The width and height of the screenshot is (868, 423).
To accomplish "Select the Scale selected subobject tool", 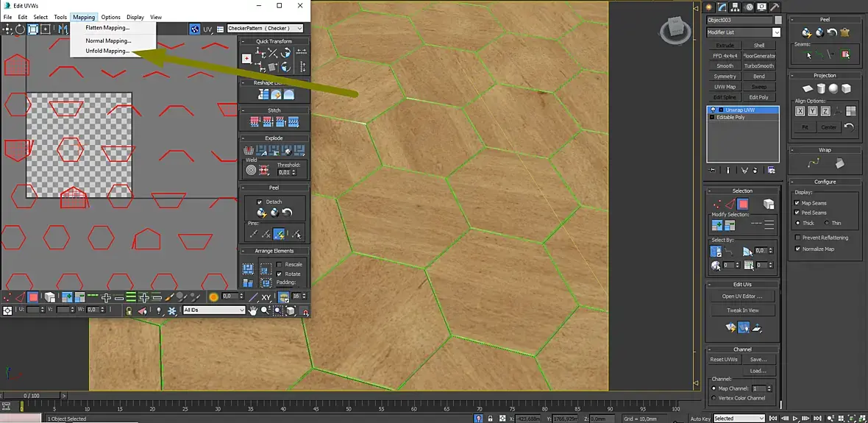I will point(32,29).
